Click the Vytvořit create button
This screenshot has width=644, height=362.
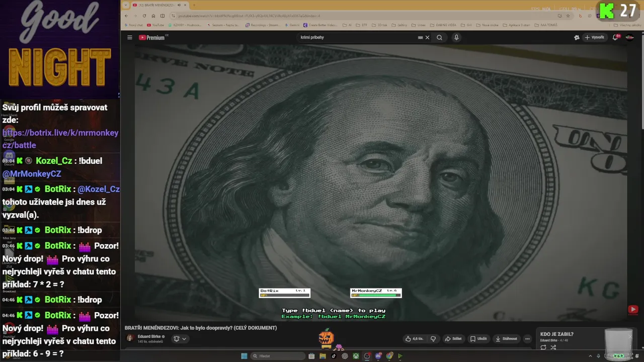click(x=594, y=37)
